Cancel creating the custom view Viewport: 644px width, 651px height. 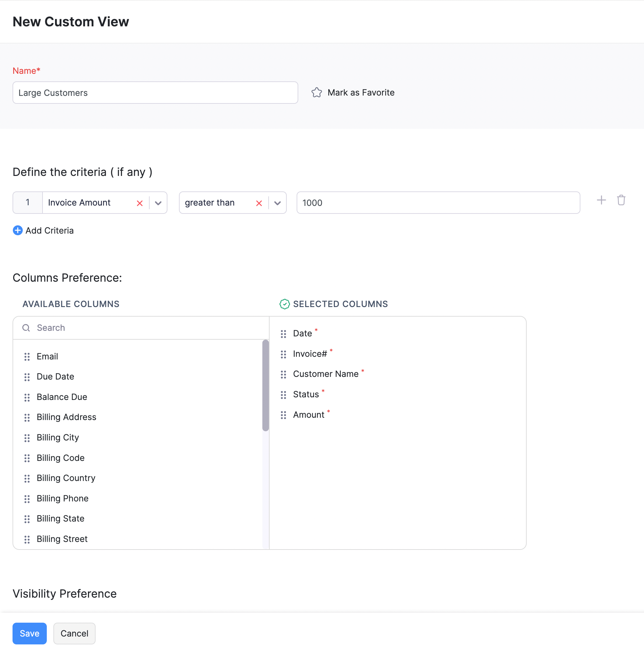pyautogui.click(x=74, y=633)
